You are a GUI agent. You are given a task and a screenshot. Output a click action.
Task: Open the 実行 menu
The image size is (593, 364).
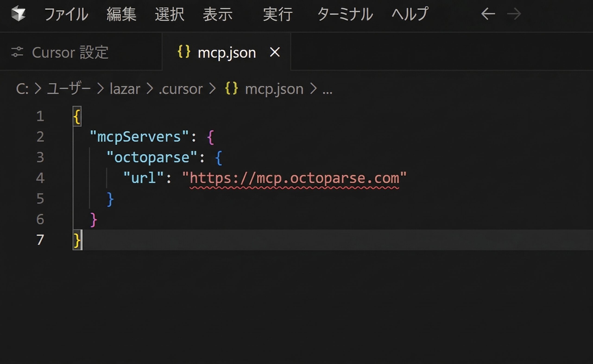coord(278,14)
